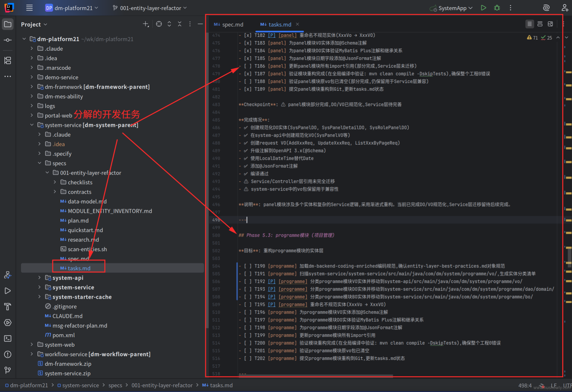572x392 pixels.
Task: Open the Structure tool window icon
Action: pyautogui.click(x=8, y=61)
